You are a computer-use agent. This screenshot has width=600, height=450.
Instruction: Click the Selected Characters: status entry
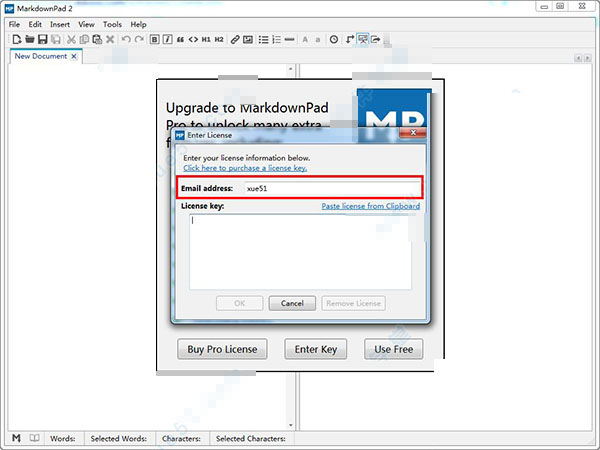point(251,438)
